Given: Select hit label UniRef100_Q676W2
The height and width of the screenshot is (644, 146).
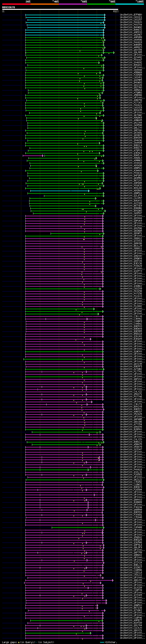Looking at the screenshot, I should pyautogui.click(x=131, y=115).
